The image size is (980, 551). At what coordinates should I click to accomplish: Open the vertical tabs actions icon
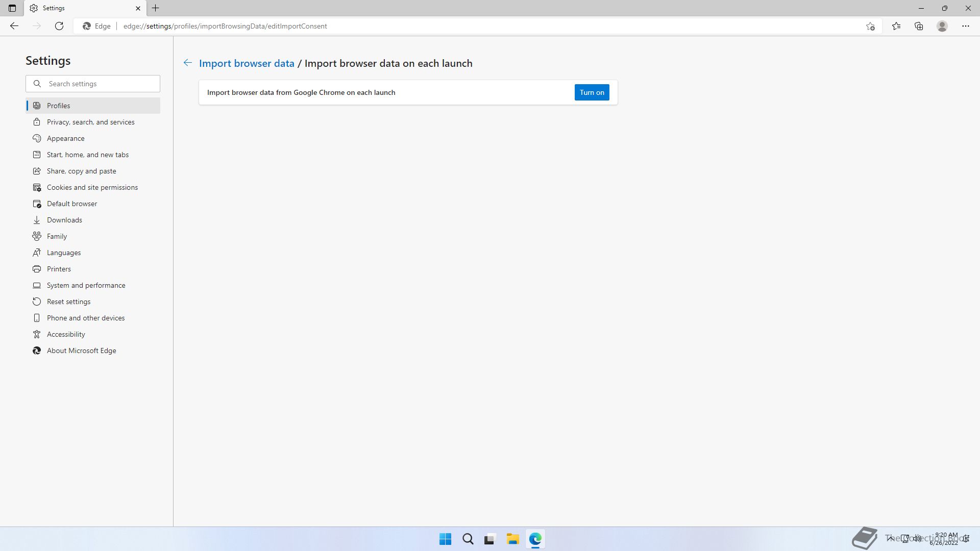(x=12, y=8)
